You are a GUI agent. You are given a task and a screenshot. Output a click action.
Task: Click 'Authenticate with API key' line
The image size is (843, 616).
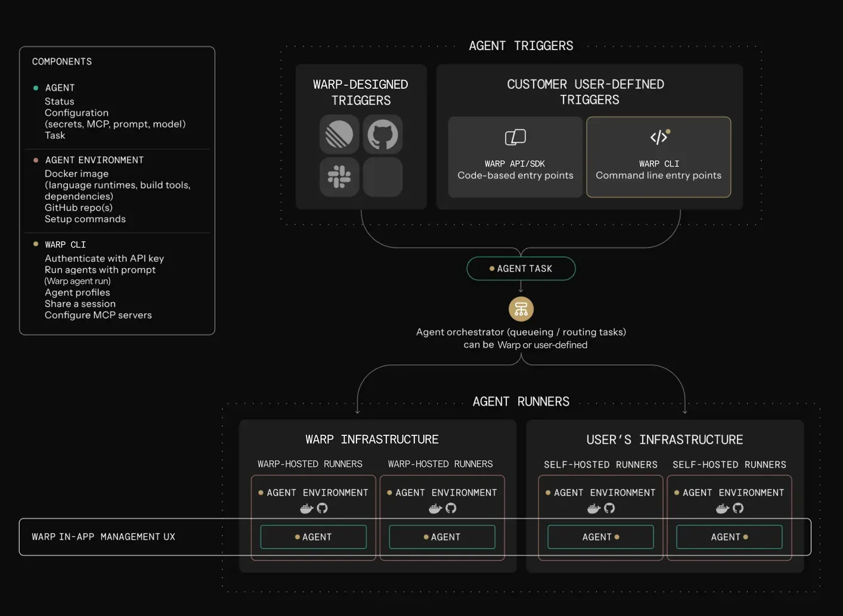click(104, 258)
